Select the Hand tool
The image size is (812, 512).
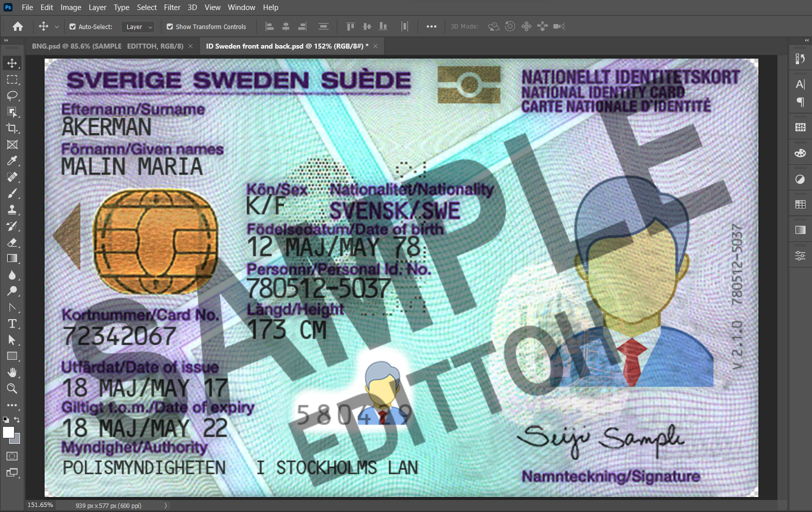12,372
